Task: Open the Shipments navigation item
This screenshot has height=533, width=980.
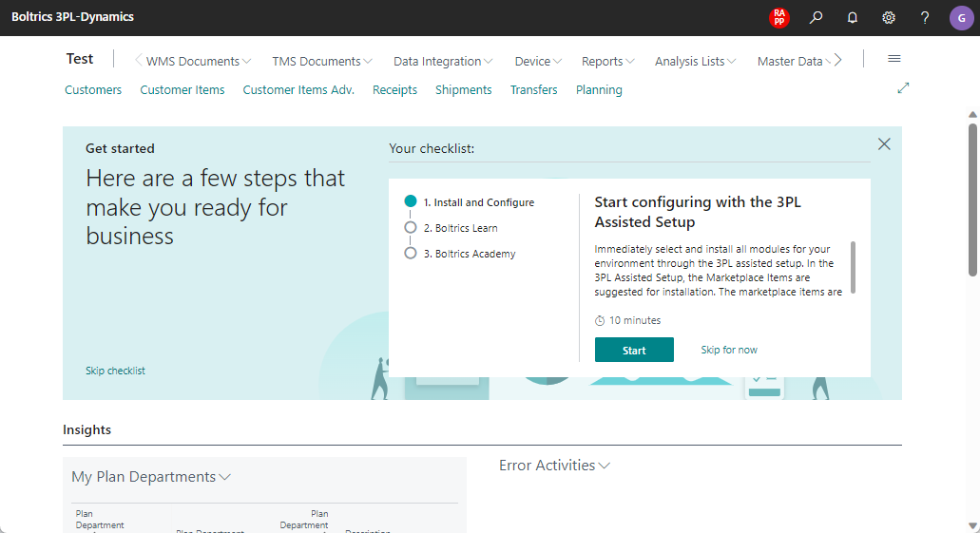Action: tap(463, 90)
